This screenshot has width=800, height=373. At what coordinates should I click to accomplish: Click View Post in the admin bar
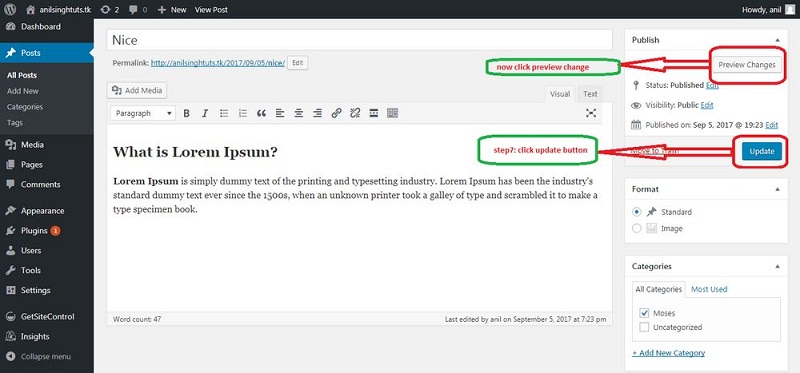[211, 9]
